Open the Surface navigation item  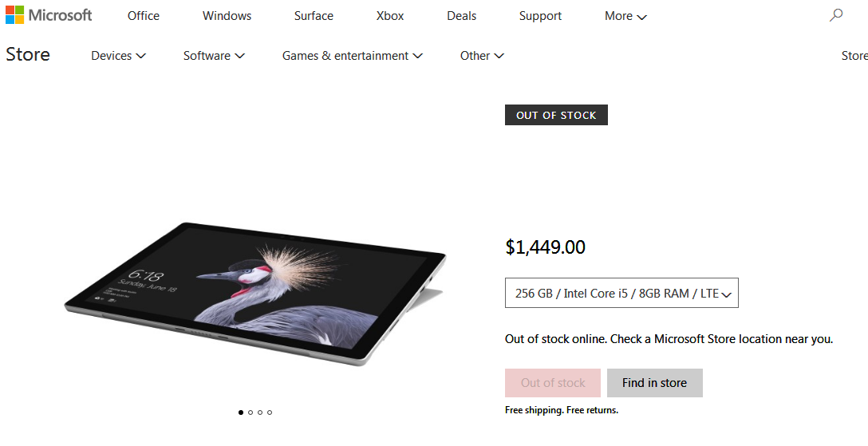314,16
